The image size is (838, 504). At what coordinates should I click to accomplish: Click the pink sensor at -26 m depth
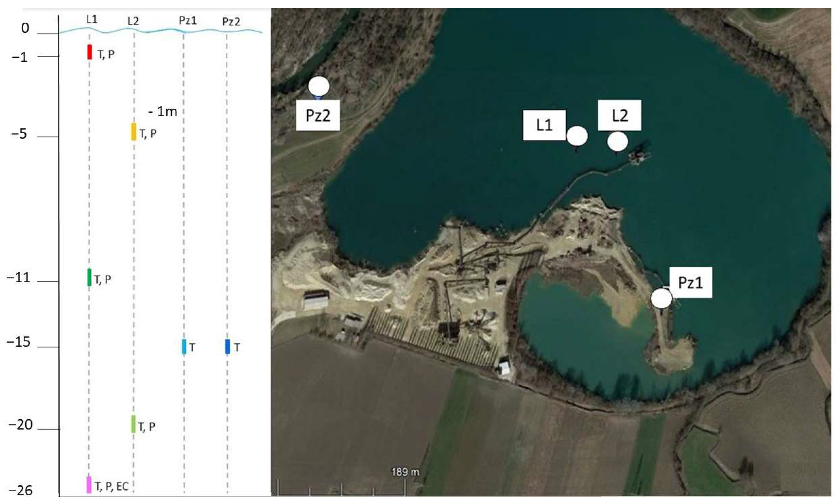pos(89,485)
